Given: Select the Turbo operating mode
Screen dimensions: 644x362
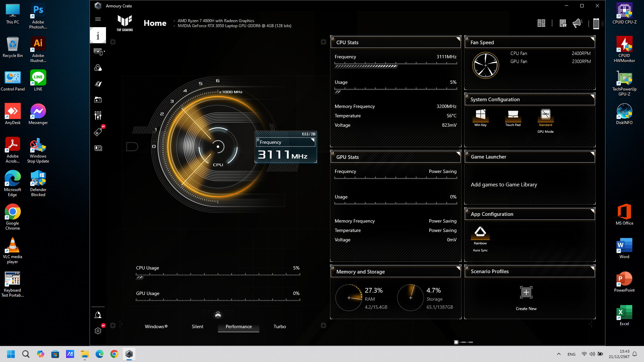Looking at the screenshot, I should (x=279, y=326).
